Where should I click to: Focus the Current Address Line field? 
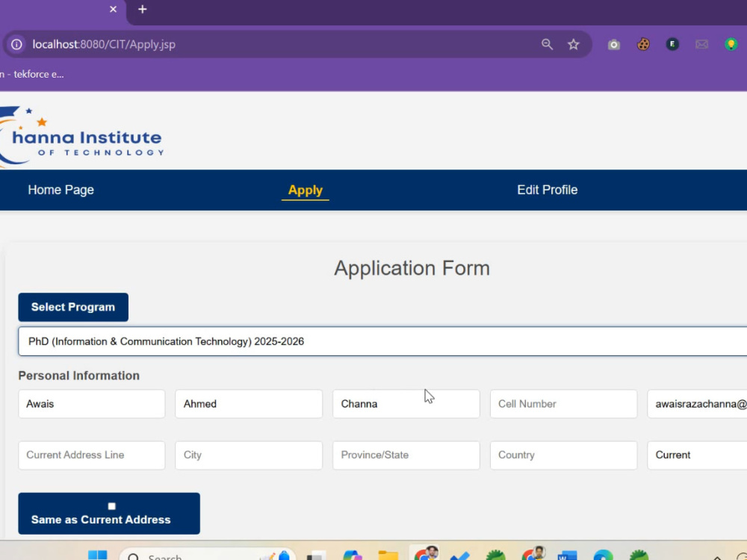tap(92, 455)
